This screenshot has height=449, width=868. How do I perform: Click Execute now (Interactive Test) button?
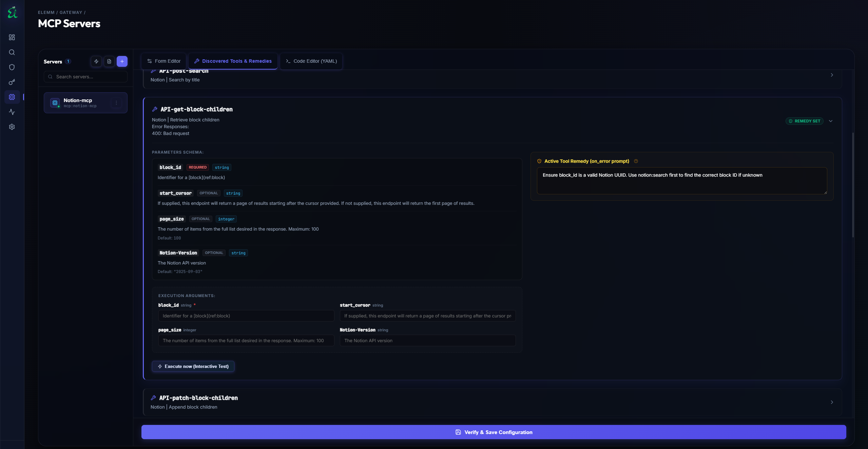point(193,366)
